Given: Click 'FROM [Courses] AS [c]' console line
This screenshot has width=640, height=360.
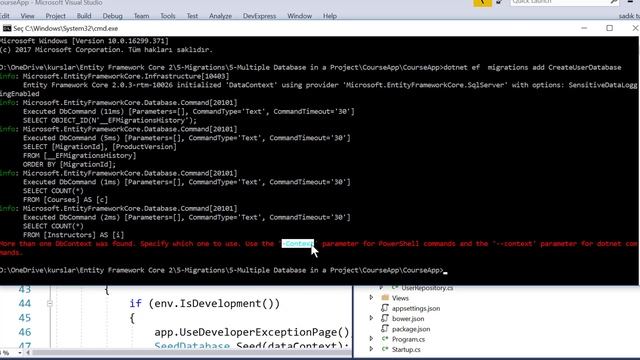Looking at the screenshot, I should tap(65, 200).
